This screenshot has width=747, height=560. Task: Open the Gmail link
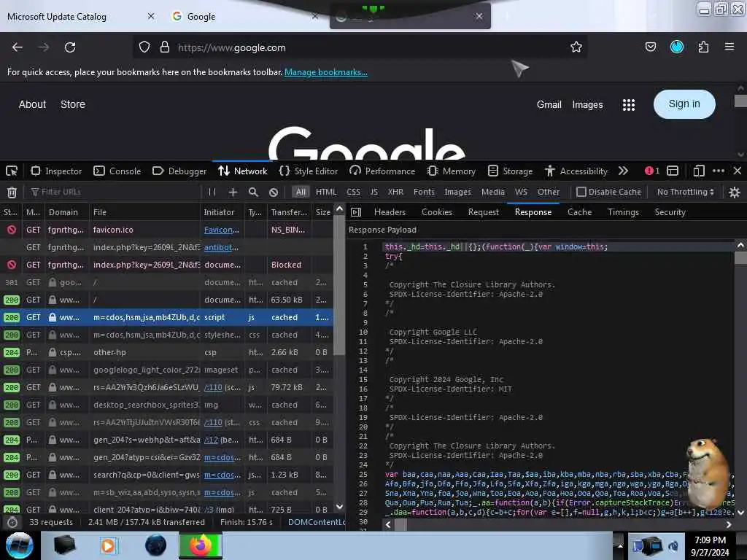549,105
